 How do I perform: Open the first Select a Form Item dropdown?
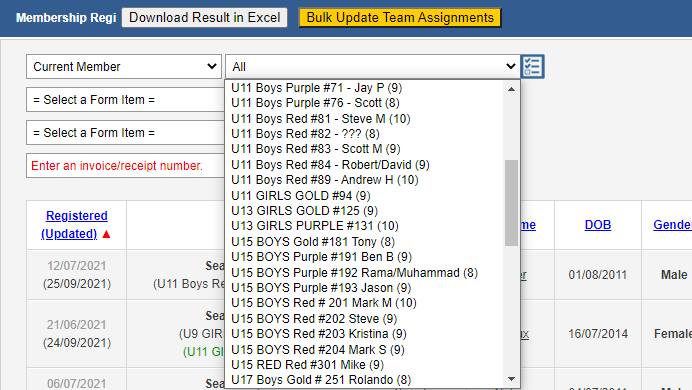pos(125,100)
